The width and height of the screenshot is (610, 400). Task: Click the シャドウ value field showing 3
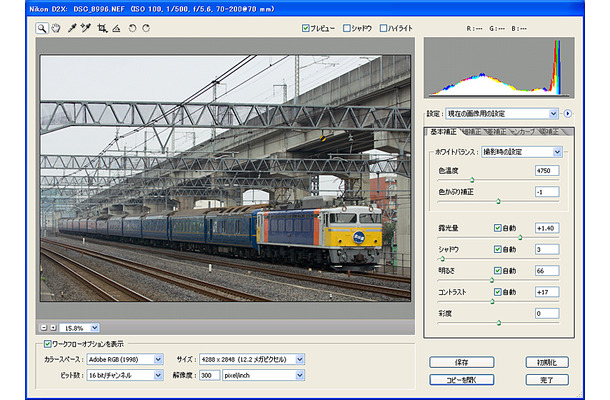tap(547, 249)
